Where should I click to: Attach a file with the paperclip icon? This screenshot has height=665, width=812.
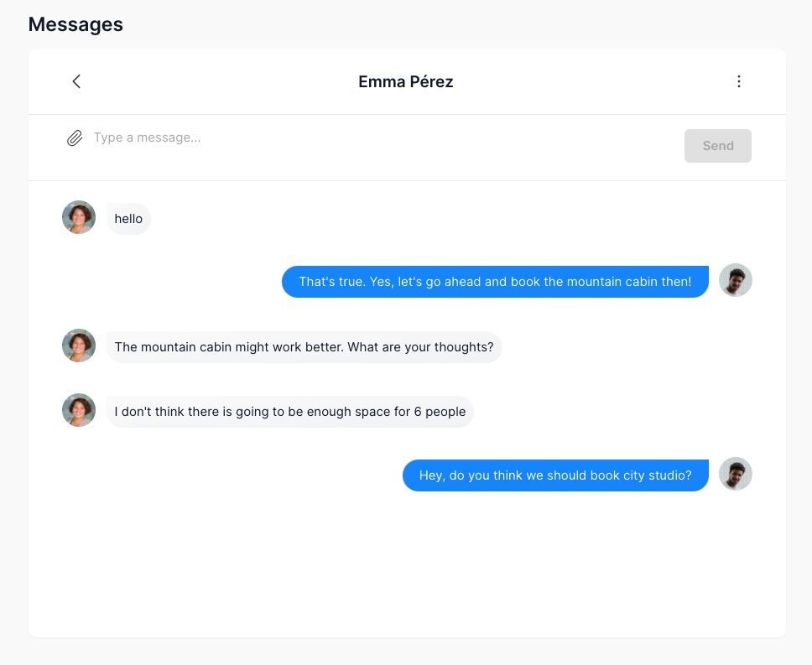click(x=75, y=138)
